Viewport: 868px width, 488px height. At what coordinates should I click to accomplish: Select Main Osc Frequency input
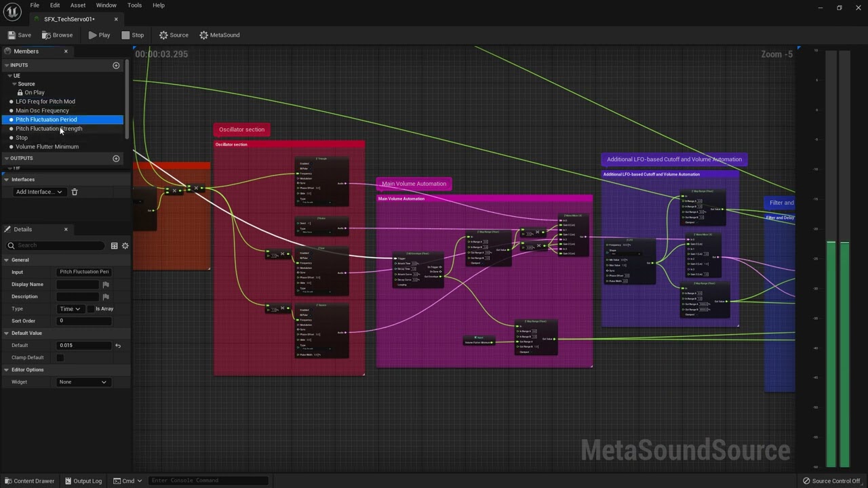(x=42, y=110)
